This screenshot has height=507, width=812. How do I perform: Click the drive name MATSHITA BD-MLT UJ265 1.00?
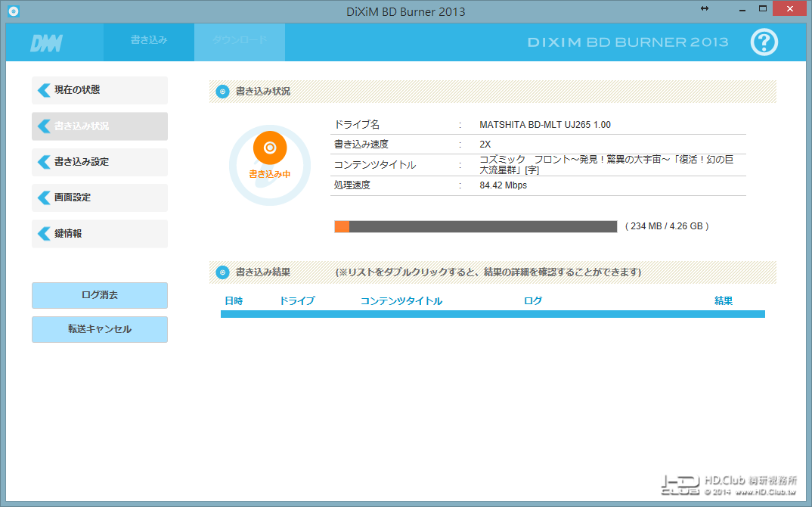click(545, 125)
